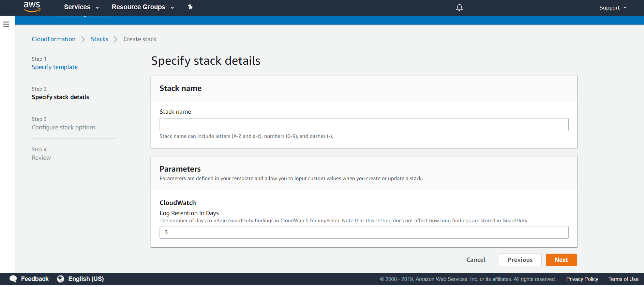This screenshot has height=287, width=644.
Task: Select English (US) language option
Action: pyautogui.click(x=86, y=279)
